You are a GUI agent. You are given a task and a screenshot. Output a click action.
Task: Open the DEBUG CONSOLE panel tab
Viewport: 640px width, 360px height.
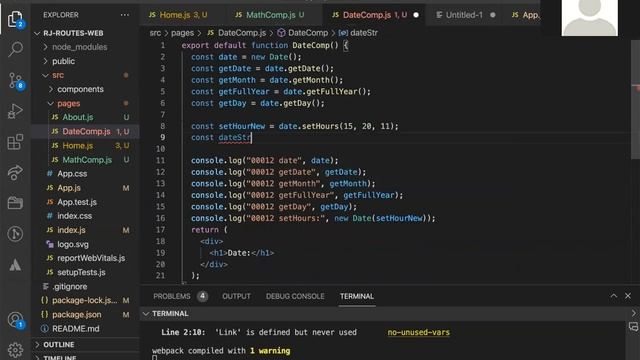pos(295,296)
